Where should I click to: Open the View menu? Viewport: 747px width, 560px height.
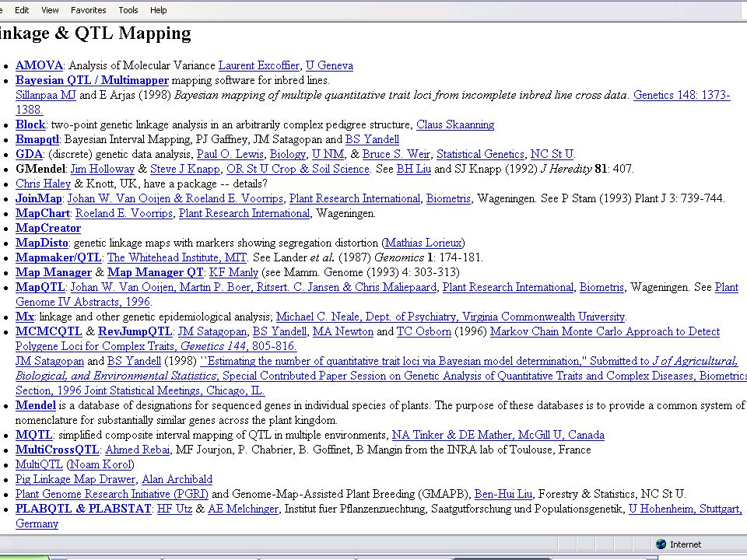pyautogui.click(x=50, y=10)
